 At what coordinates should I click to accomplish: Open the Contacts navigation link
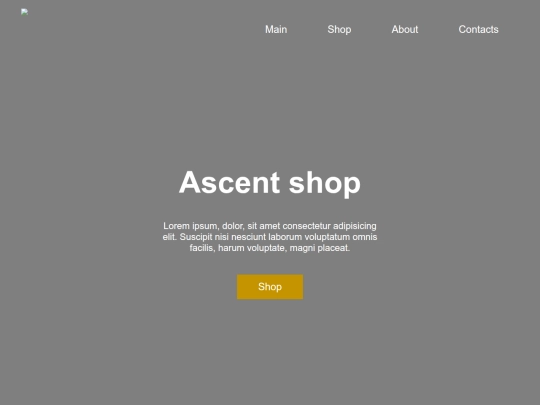tap(478, 30)
